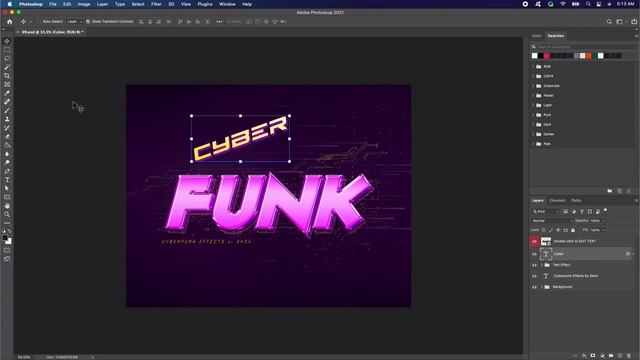Switch to the Channels tab

pos(557,200)
